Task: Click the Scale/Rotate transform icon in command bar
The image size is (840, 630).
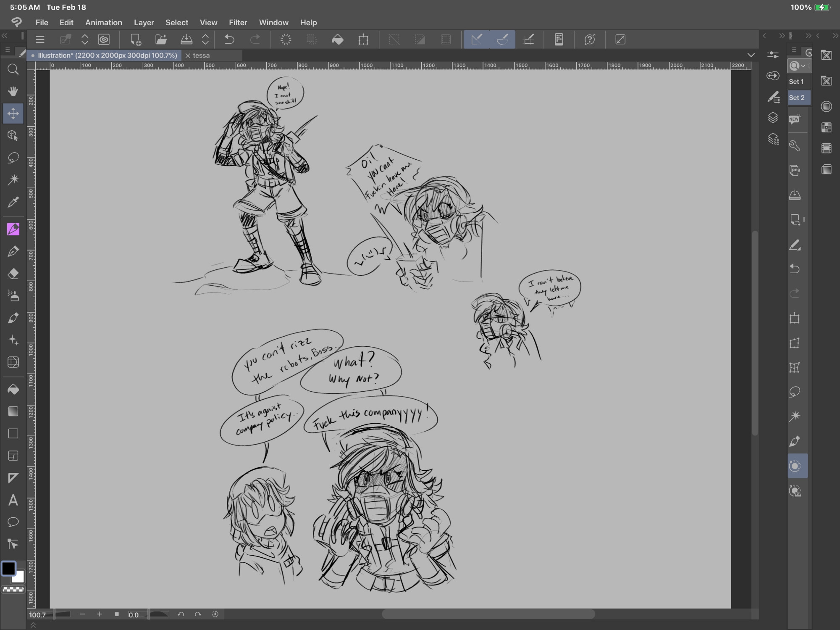Action: pyautogui.click(x=363, y=40)
